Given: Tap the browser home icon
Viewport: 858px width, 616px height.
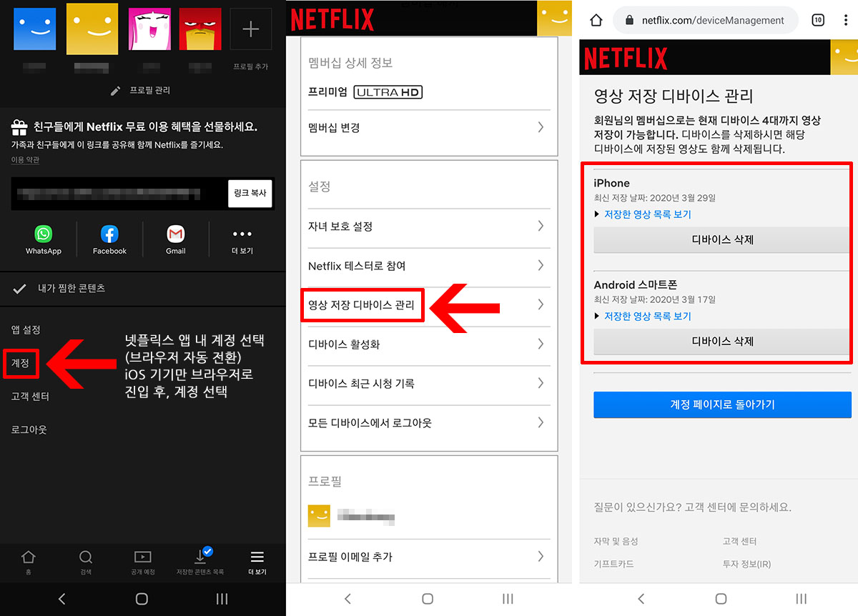Looking at the screenshot, I should tap(597, 20).
